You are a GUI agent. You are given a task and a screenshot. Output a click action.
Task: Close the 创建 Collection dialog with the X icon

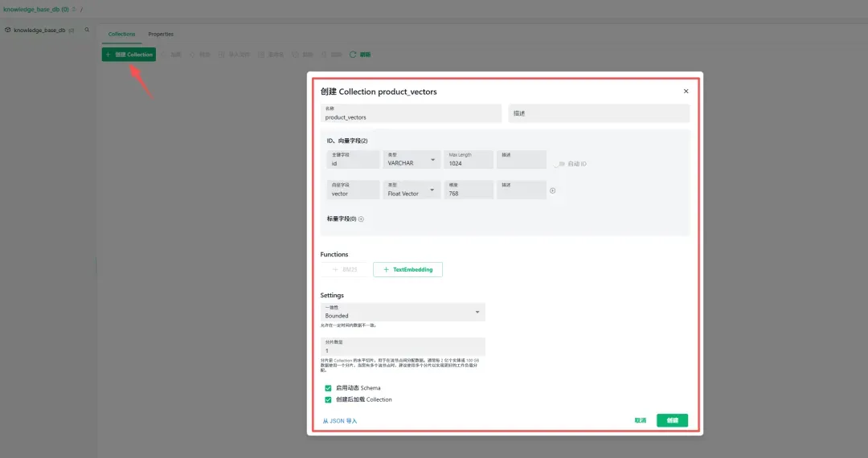click(686, 92)
